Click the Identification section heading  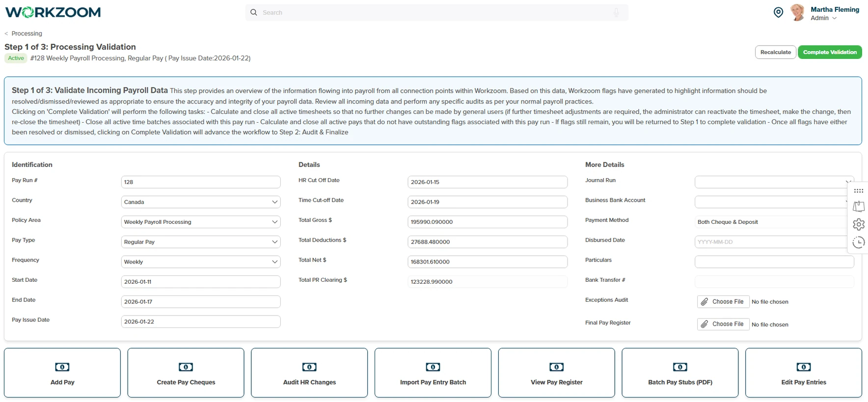pyautogui.click(x=32, y=165)
